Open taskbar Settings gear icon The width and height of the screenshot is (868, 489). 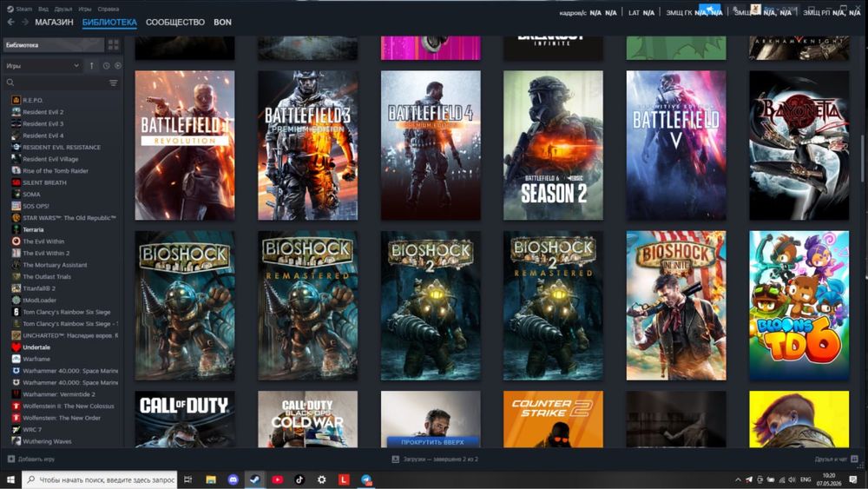[322, 479]
